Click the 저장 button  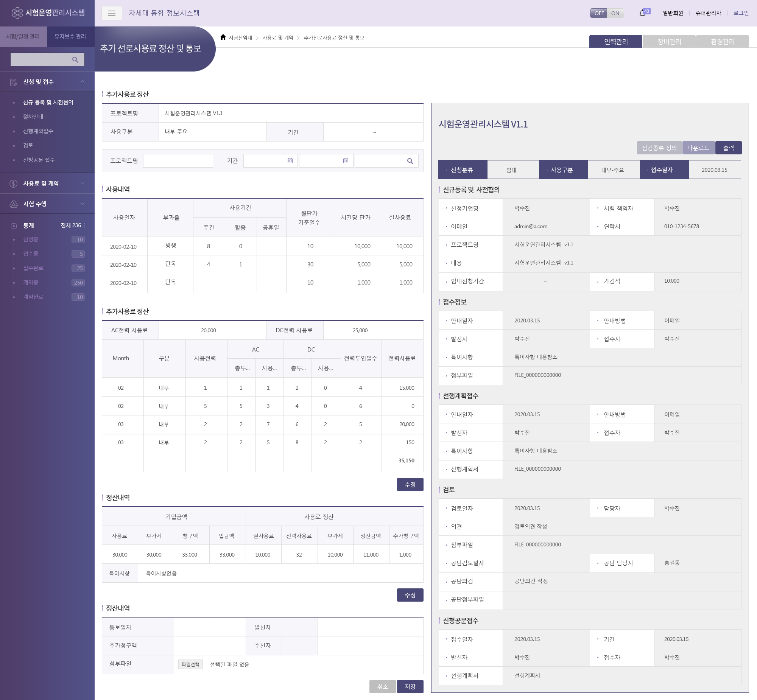(x=410, y=687)
